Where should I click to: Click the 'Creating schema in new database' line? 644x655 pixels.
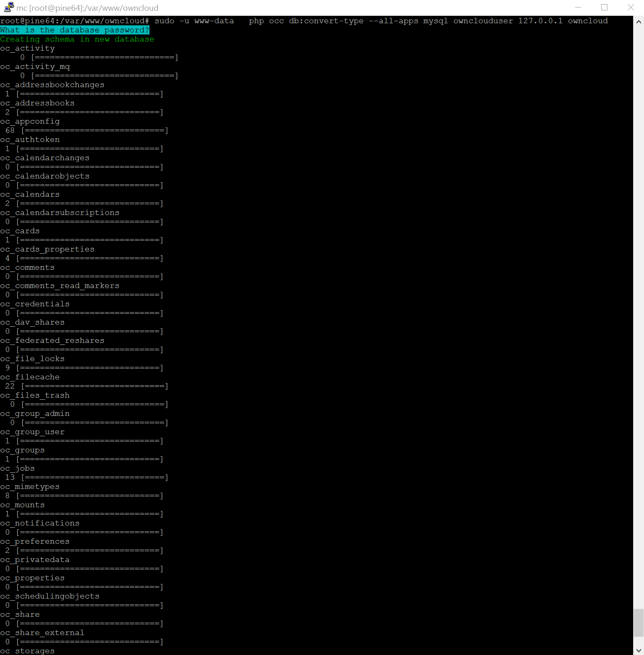pyautogui.click(x=77, y=39)
